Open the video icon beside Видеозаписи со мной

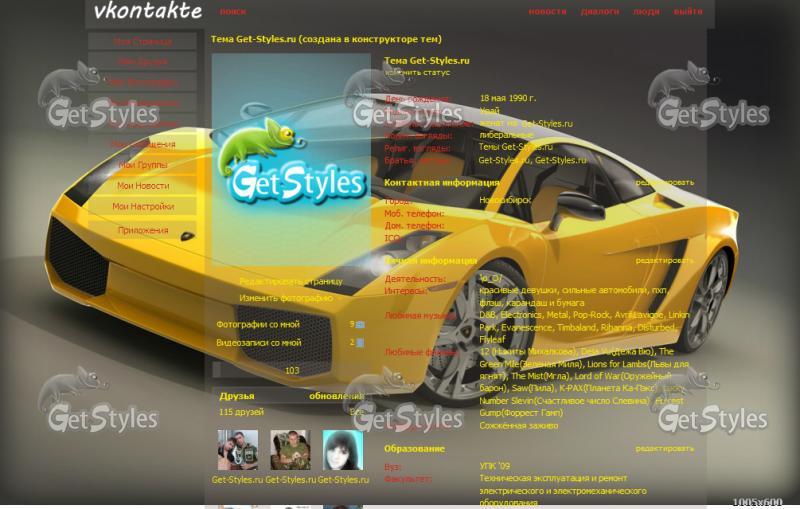coord(360,343)
